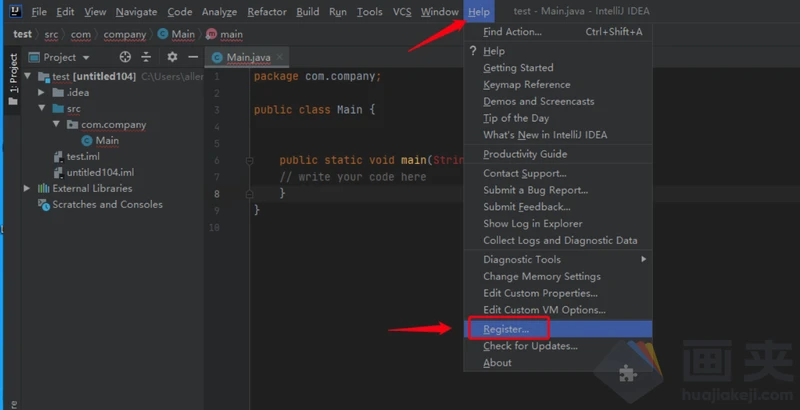Open the Refactor menu
Image resolution: width=800 pixels, height=410 pixels.
point(266,12)
